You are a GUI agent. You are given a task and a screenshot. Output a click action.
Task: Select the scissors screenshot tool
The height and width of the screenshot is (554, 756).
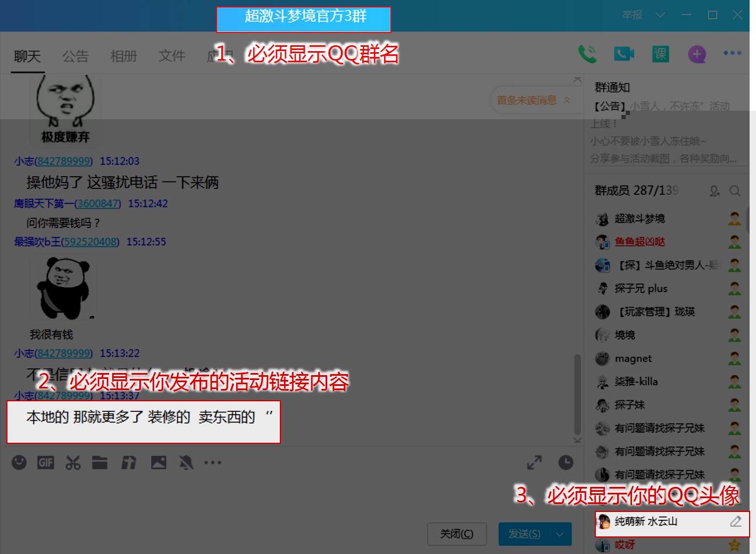pyautogui.click(x=73, y=462)
